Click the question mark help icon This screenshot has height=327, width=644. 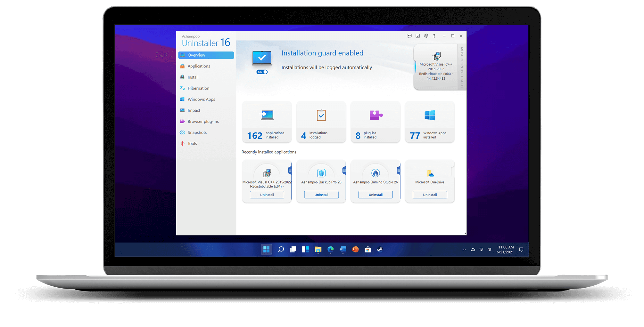pos(434,36)
